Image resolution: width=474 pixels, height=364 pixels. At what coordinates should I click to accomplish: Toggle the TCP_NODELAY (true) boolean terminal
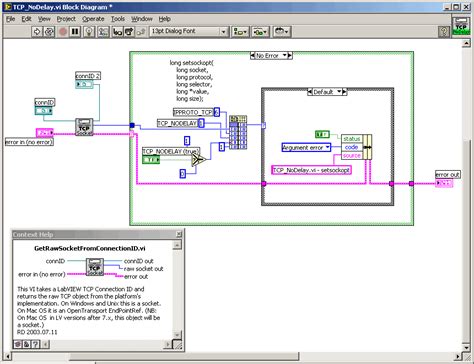click(151, 160)
